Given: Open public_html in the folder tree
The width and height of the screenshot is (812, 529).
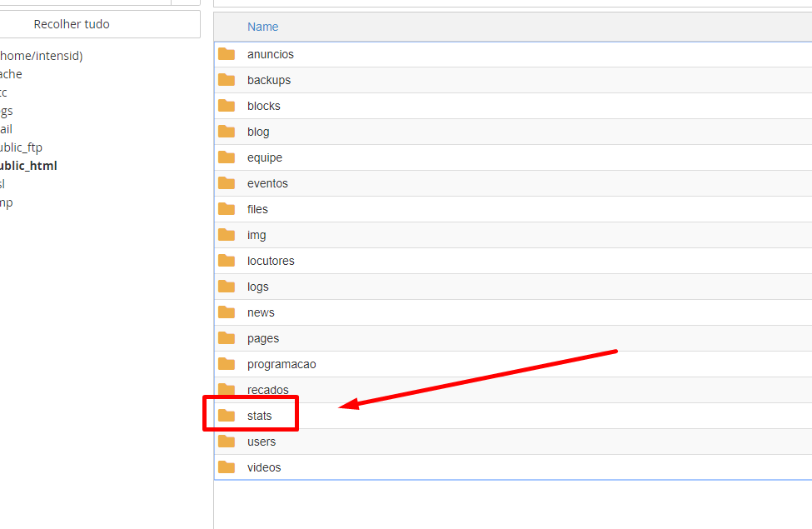Looking at the screenshot, I should pos(28,166).
